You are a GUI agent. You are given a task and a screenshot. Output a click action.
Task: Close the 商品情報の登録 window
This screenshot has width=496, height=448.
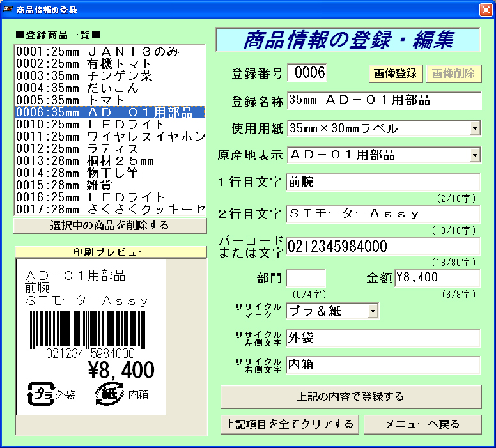(x=486, y=10)
